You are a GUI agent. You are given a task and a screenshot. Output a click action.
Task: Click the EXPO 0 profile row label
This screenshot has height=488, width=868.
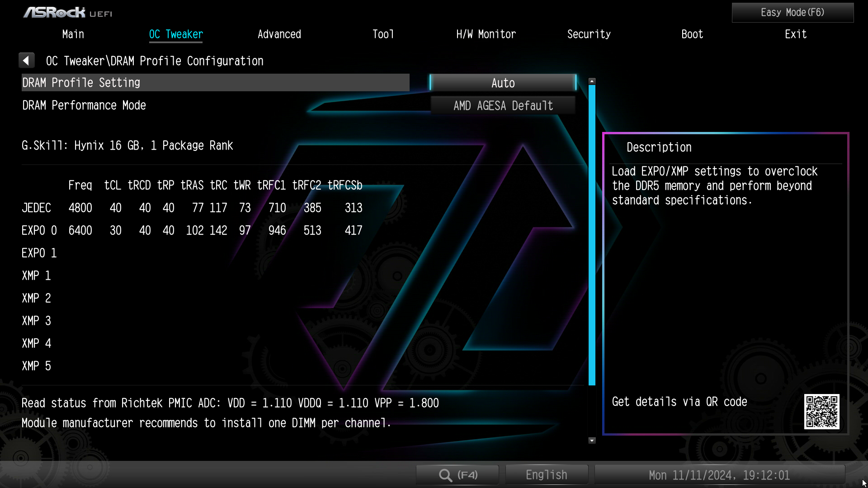pyautogui.click(x=39, y=230)
